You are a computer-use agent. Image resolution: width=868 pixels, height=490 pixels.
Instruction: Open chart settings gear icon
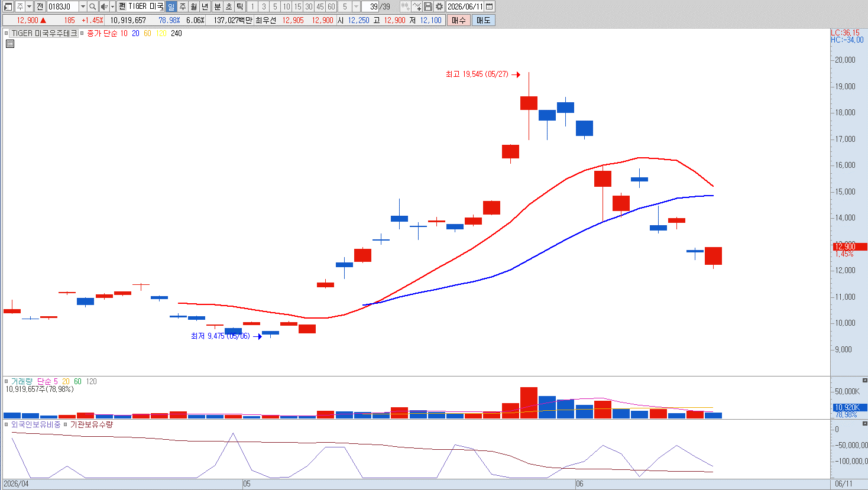coord(439,7)
